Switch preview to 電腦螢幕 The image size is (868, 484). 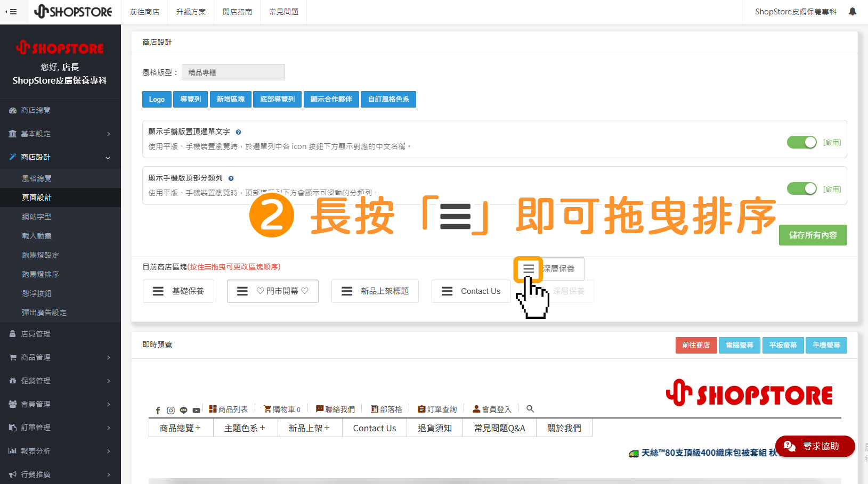click(x=739, y=345)
